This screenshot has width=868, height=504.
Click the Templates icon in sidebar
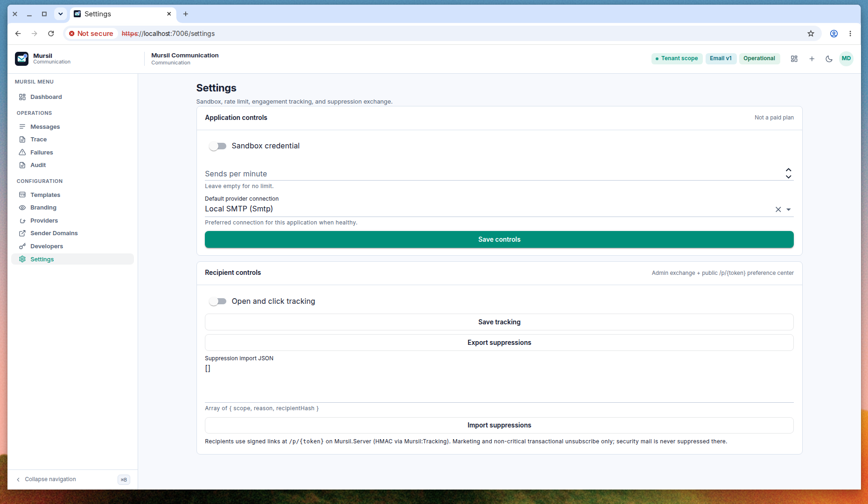pyautogui.click(x=22, y=195)
